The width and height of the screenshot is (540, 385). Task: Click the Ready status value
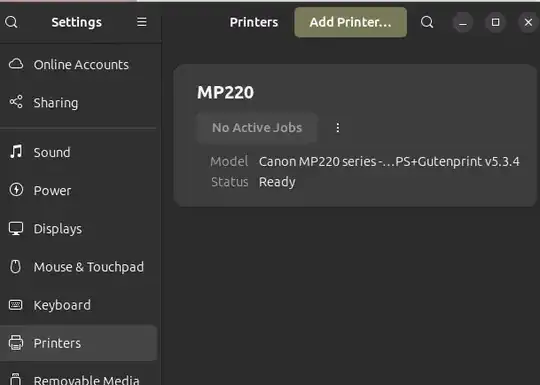tap(277, 182)
